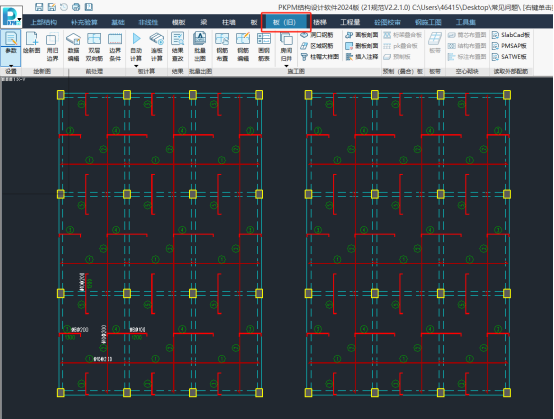Click the 画板剖面 draw slab section tool
Viewport: 554px width, 419px height.
coord(362,35)
